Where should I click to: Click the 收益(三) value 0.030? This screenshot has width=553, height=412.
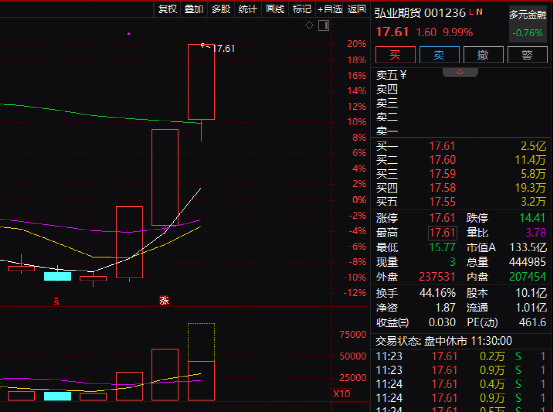click(x=442, y=322)
